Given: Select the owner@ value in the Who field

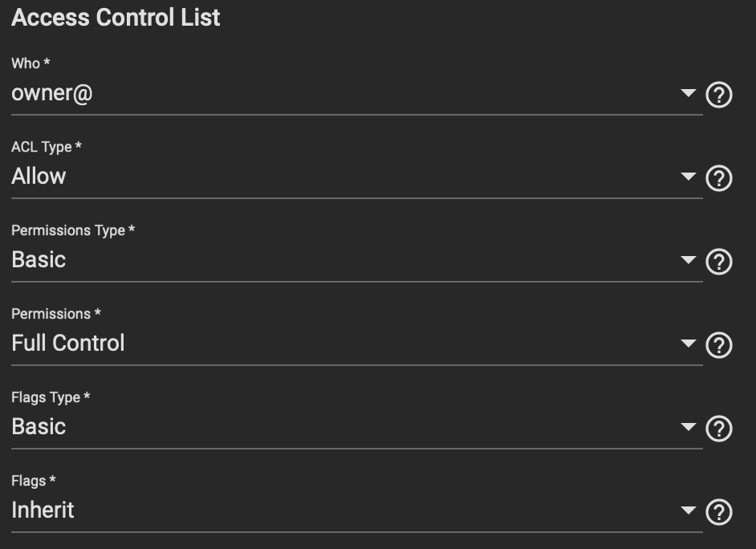Looking at the screenshot, I should coord(51,93).
